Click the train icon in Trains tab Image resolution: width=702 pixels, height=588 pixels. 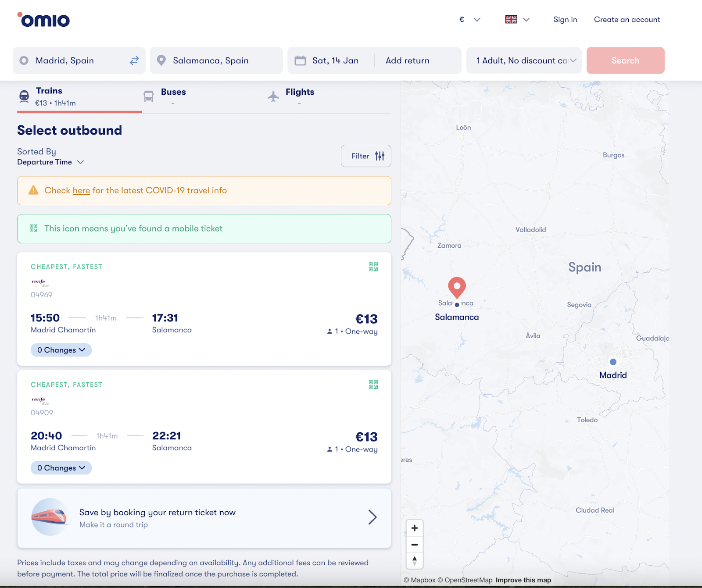tap(24, 96)
